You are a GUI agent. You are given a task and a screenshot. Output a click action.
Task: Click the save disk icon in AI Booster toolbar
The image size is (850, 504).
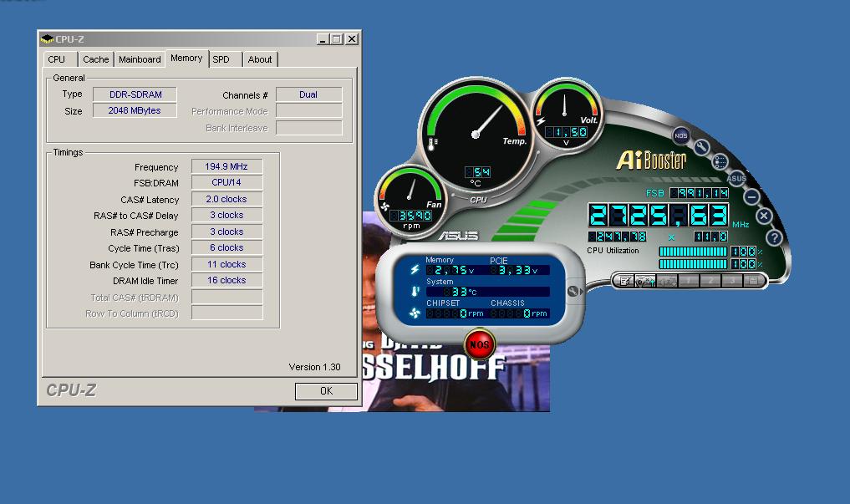coord(753,281)
